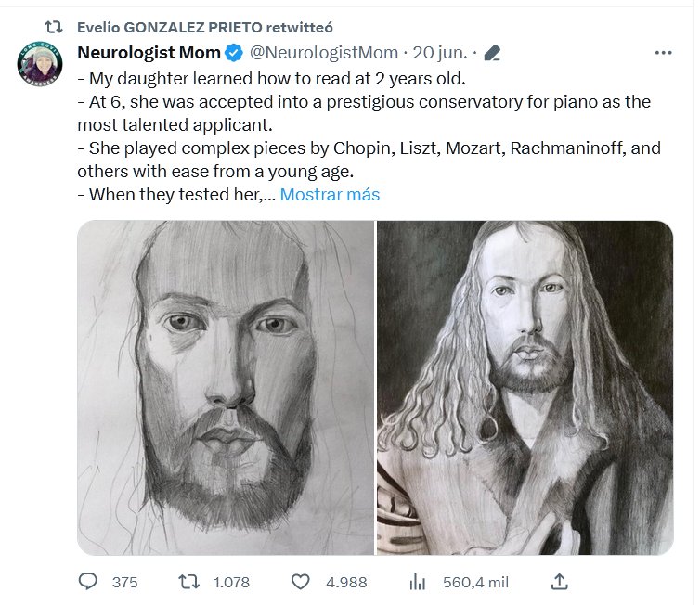
Task: Open the three-dot more options menu
Action: 664,52
